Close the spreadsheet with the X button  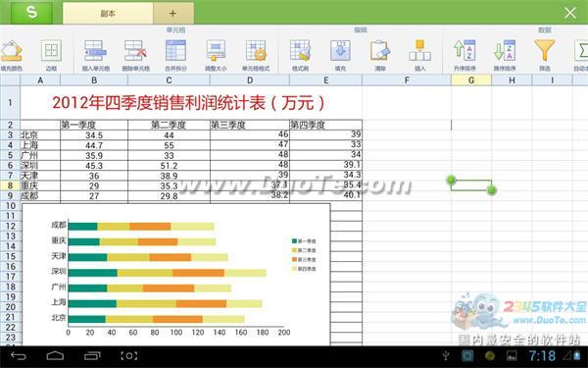tap(570, 13)
